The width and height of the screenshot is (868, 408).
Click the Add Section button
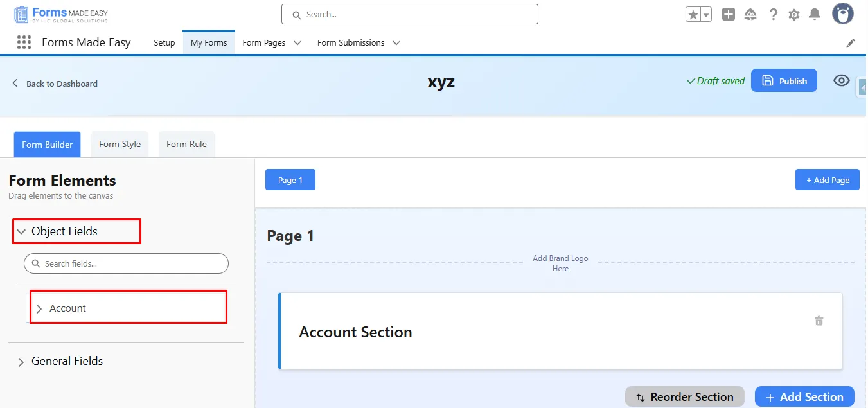coord(804,397)
